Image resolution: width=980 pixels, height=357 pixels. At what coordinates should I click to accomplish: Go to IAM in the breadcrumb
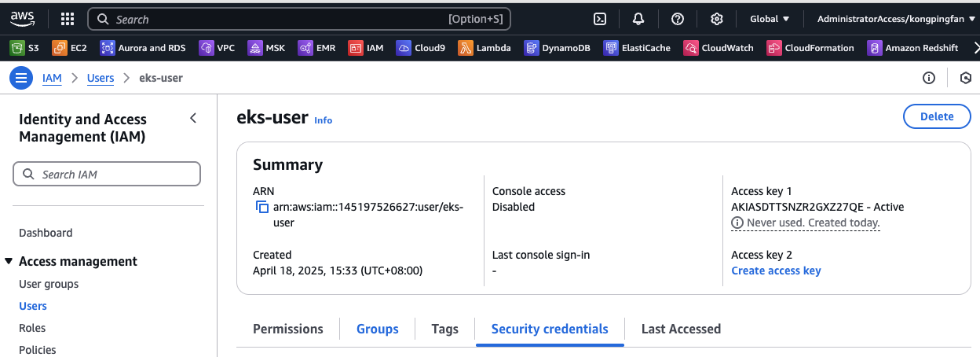(x=52, y=78)
